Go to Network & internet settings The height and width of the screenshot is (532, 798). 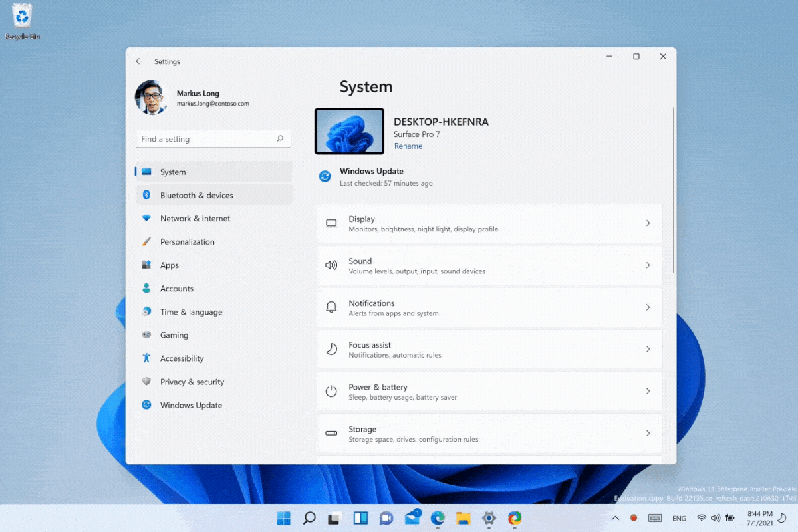pyautogui.click(x=213, y=218)
